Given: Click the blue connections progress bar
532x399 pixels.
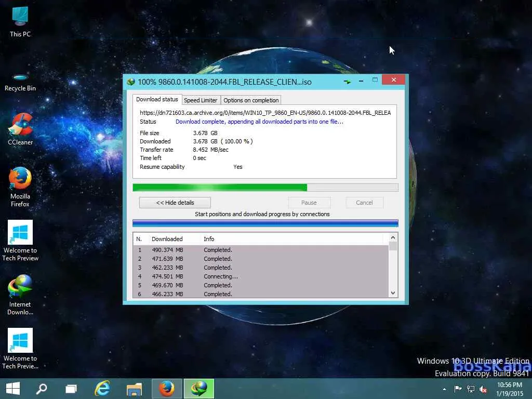Looking at the screenshot, I should pyautogui.click(x=265, y=223).
